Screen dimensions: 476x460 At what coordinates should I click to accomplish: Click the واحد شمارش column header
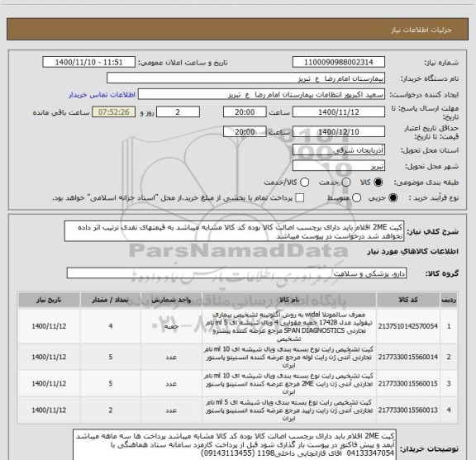click(x=171, y=300)
